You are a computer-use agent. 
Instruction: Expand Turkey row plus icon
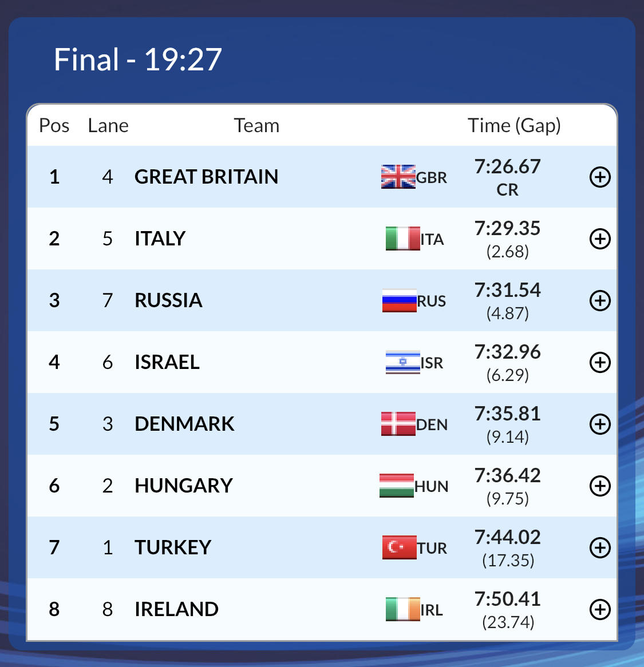pyautogui.click(x=600, y=547)
